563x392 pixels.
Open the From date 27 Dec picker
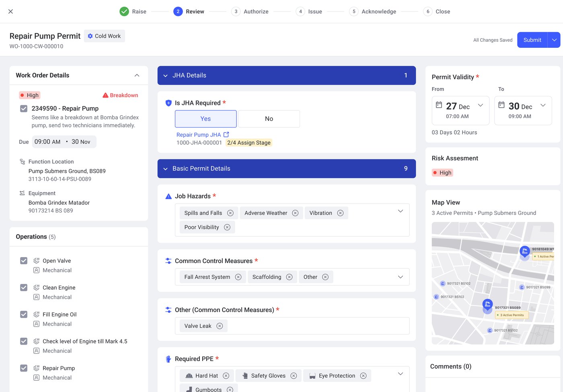pyautogui.click(x=460, y=110)
